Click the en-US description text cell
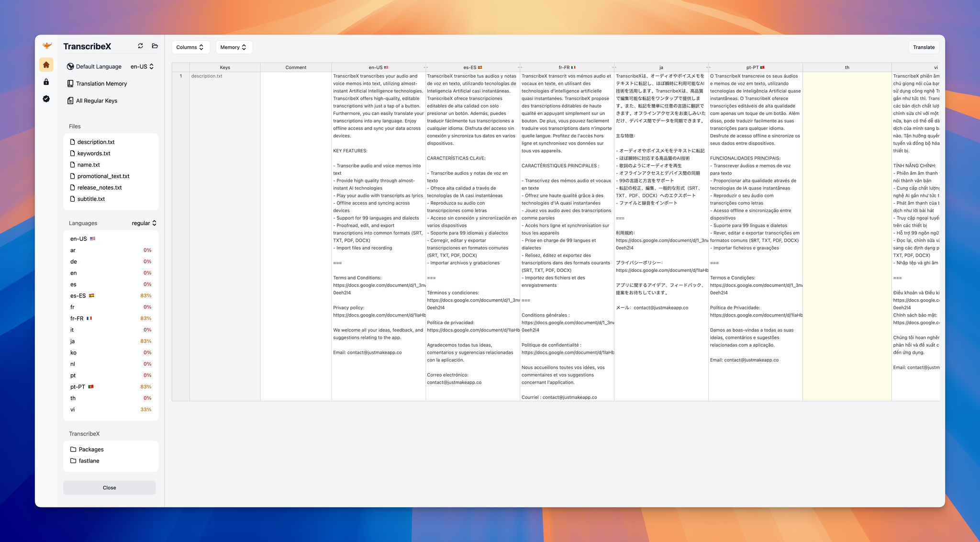Image resolution: width=980 pixels, height=542 pixels. pyautogui.click(x=379, y=237)
